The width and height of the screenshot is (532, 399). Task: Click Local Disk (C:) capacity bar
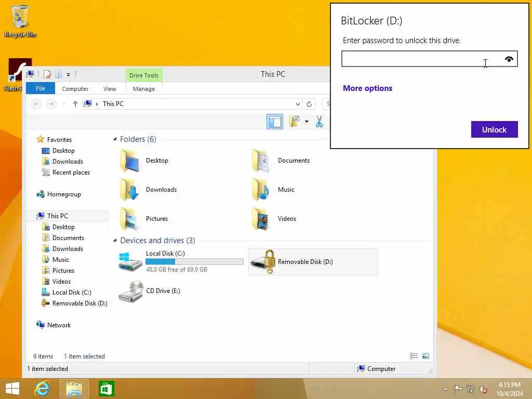tap(194, 262)
